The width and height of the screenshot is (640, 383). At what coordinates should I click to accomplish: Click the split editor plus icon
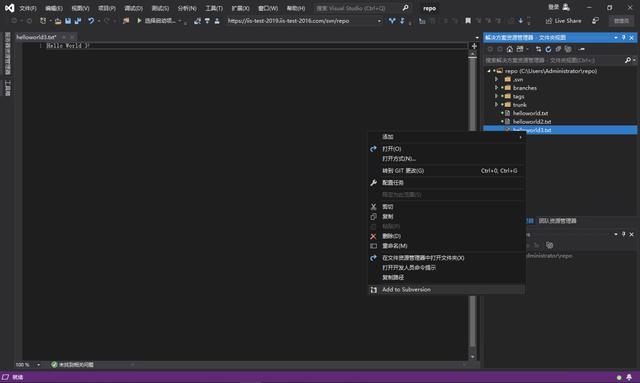[474, 46]
